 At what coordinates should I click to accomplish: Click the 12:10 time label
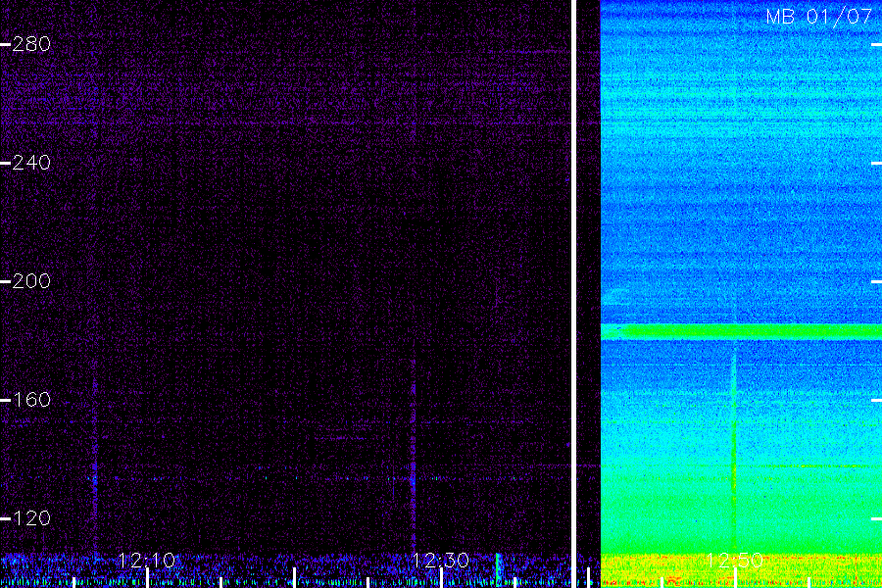point(147,560)
